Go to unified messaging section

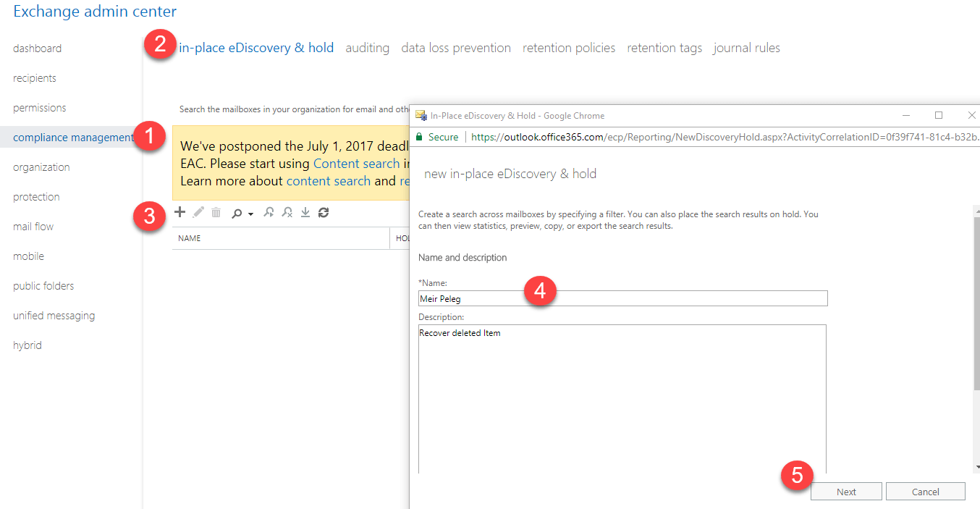(x=54, y=316)
